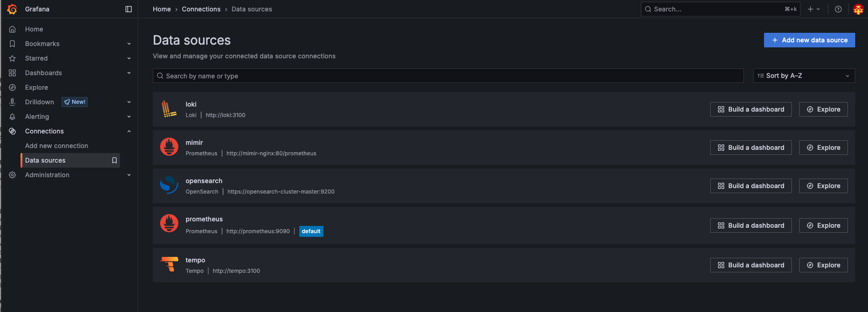
Task: Click the Drilldown icon in sidebar
Action: (x=12, y=102)
